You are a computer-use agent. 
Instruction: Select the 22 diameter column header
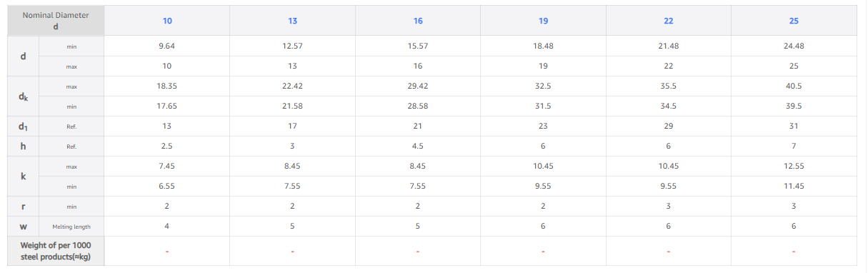[x=669, y=21]
